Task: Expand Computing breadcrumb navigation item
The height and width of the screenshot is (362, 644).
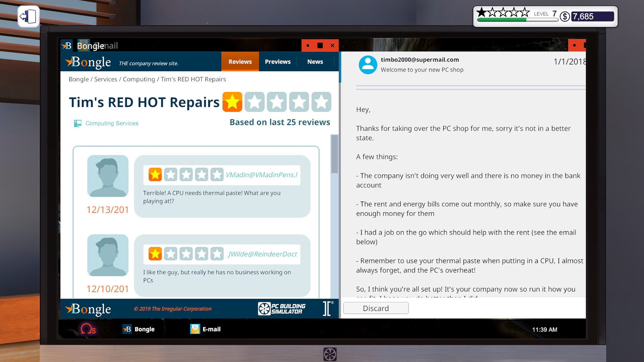Action: click(x=140, y=79)
